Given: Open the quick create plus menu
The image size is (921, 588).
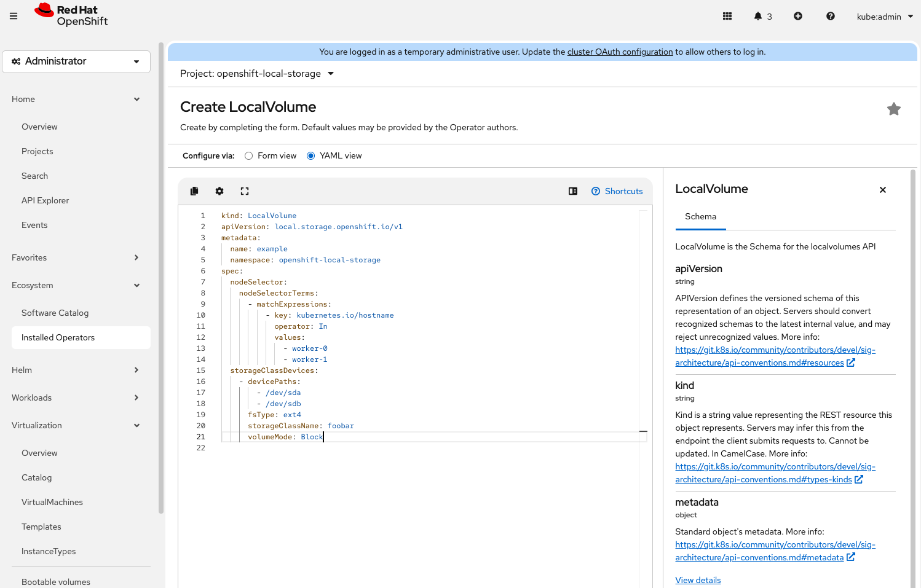Looking at the screenshot, I should (x=797, y=16).
